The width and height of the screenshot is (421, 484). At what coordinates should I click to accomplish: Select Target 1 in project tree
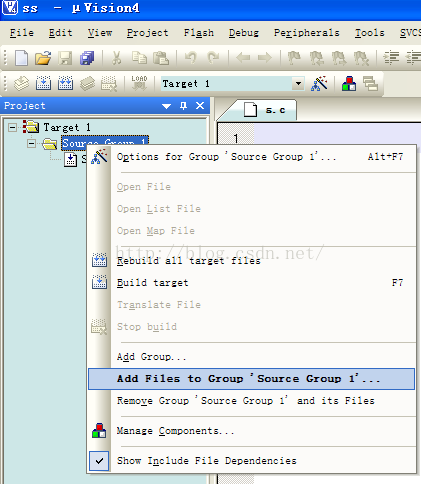[67, 127]
